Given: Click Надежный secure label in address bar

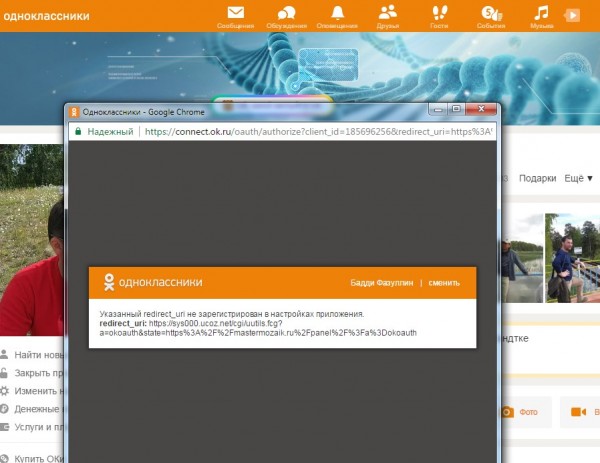Looking at the screenshot, I should coord(110,132).
